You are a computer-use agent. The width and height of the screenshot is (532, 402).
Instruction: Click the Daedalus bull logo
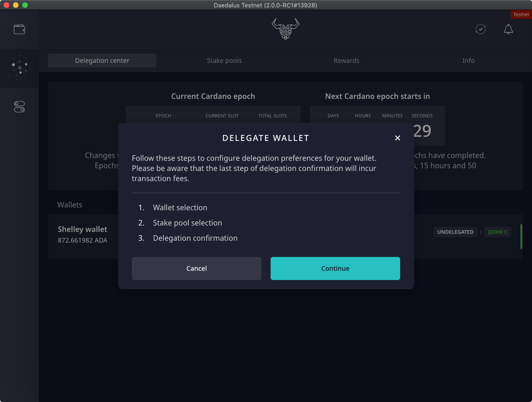click(x=285, y=29)
